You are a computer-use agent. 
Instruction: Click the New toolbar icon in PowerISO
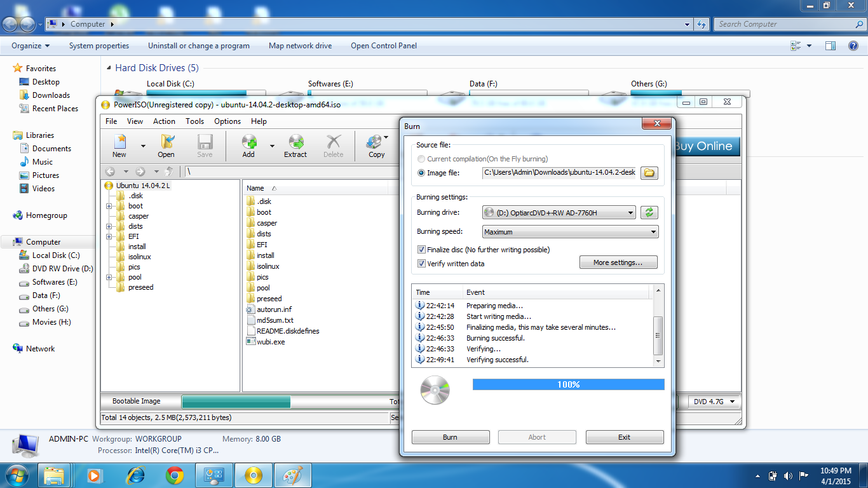pos(119,146)
